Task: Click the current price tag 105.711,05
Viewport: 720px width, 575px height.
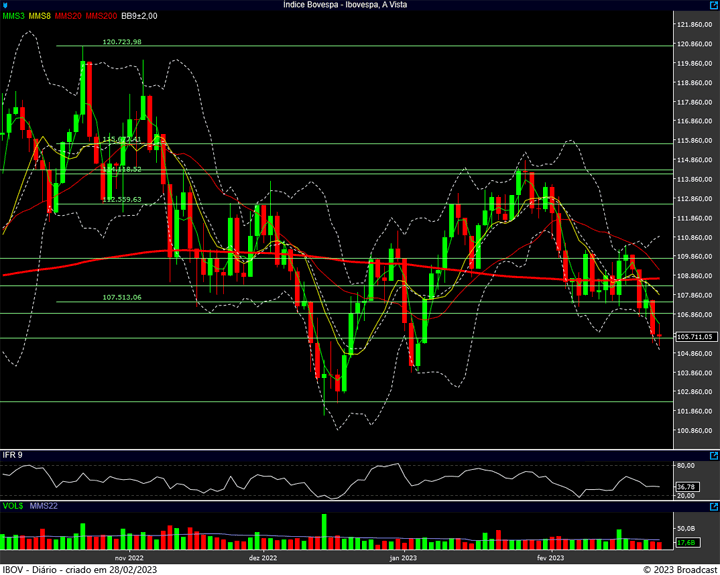Action: coord(696,337)
